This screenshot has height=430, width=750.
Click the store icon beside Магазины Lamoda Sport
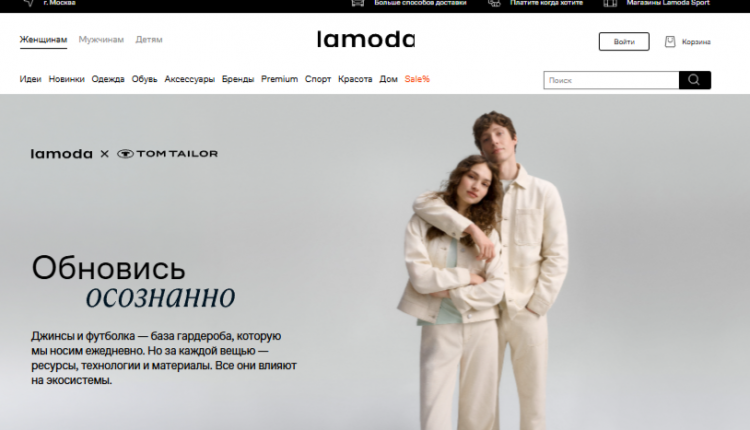(x=610, y=3)
